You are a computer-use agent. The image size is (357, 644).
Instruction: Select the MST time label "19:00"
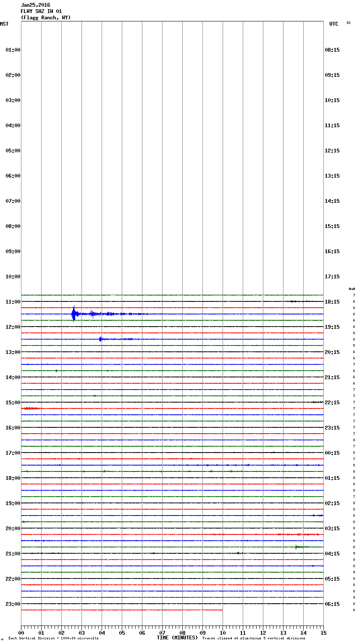pos(13,503)
